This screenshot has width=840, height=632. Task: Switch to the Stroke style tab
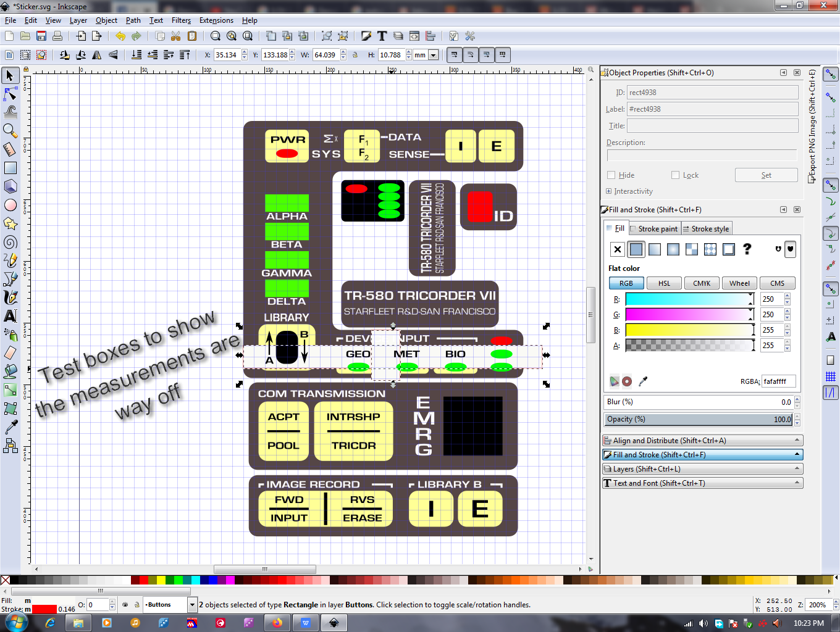click(707, 229)
